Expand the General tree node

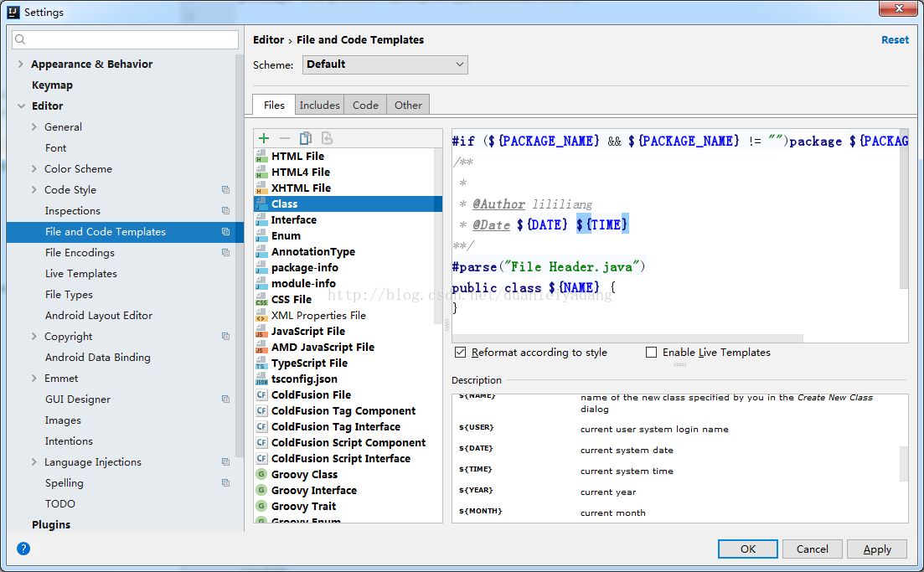34,126
